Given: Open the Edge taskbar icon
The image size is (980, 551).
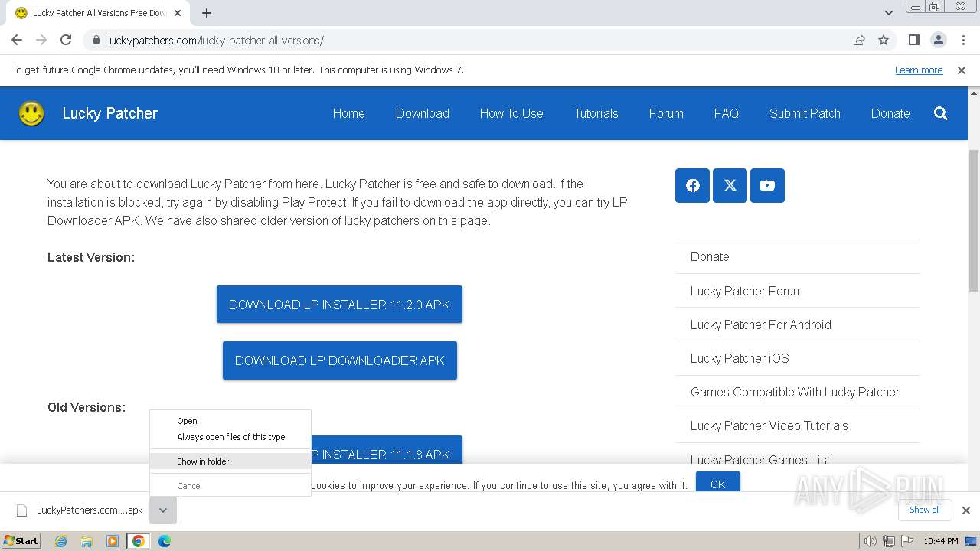Looking at the screenshot, I should point(164,541).
